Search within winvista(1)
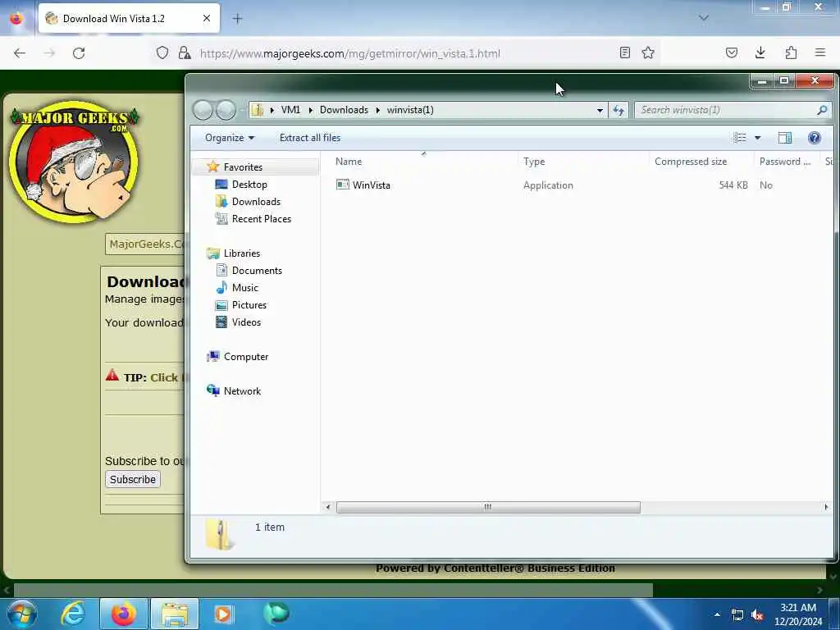Viewport: 840px width, 630px height. pos(733,110)
